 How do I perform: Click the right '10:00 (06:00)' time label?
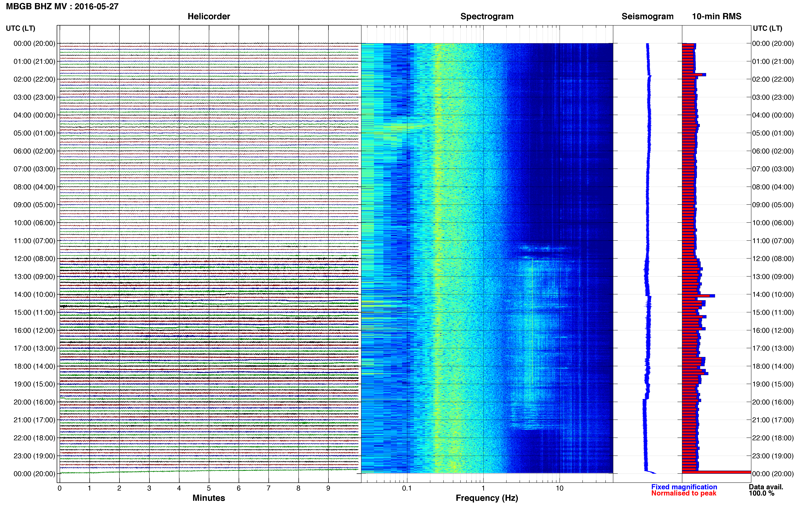pos(773,223)
